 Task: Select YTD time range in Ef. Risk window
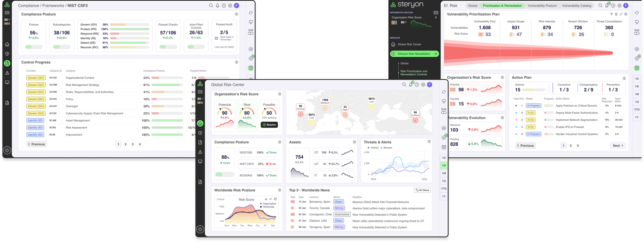click(637, 110)
